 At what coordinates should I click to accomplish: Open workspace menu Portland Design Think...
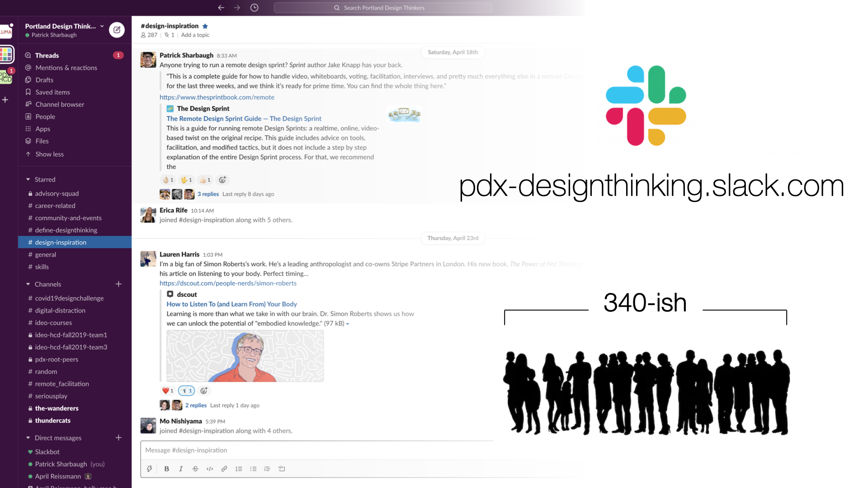pos(64,26)
